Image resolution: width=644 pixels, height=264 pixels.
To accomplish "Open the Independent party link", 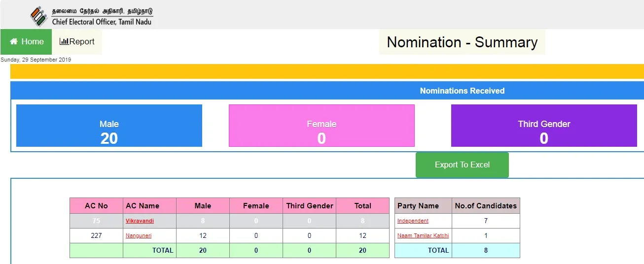I will [x=413, y=221].
